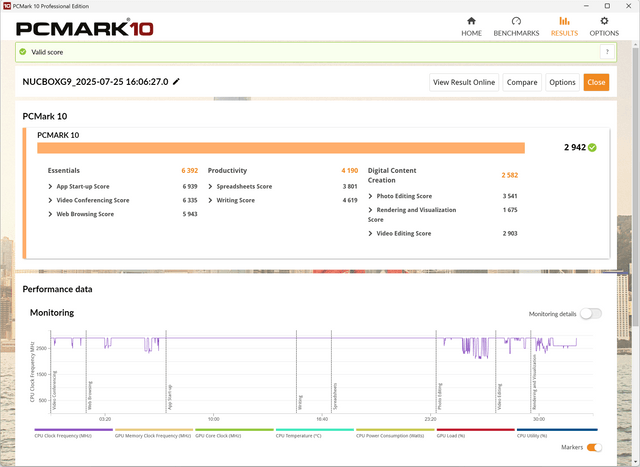
Task: Click the Compare button
Action: point(522,82)
